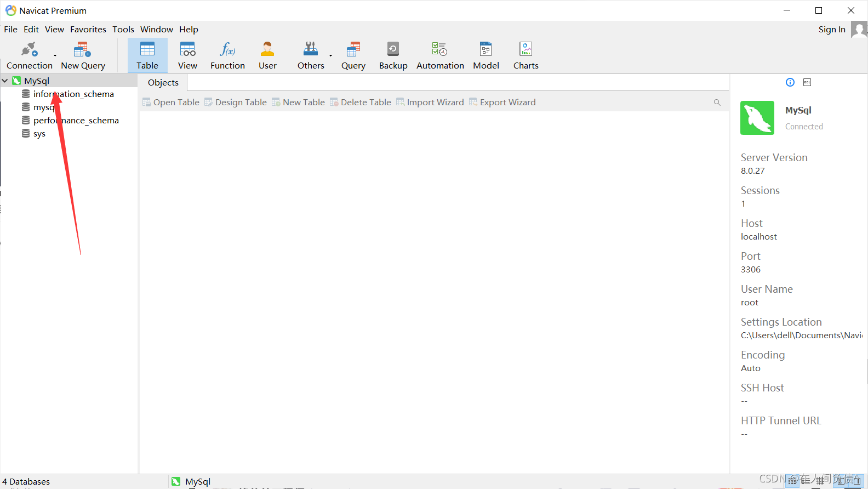Click the Sign In link

tap(832, 30)
